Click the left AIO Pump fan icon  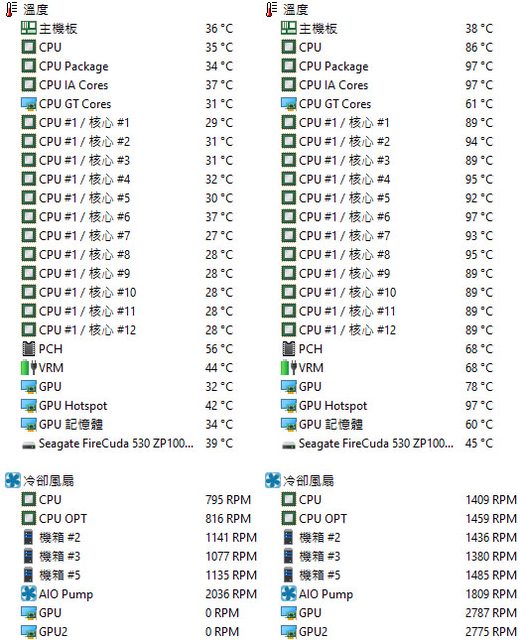pos(29,593)
